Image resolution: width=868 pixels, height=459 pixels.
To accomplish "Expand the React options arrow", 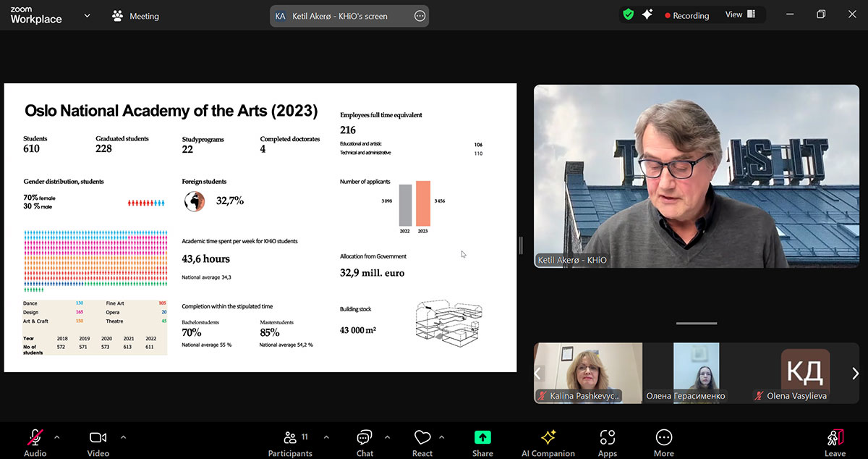I will tap(442, 437).
